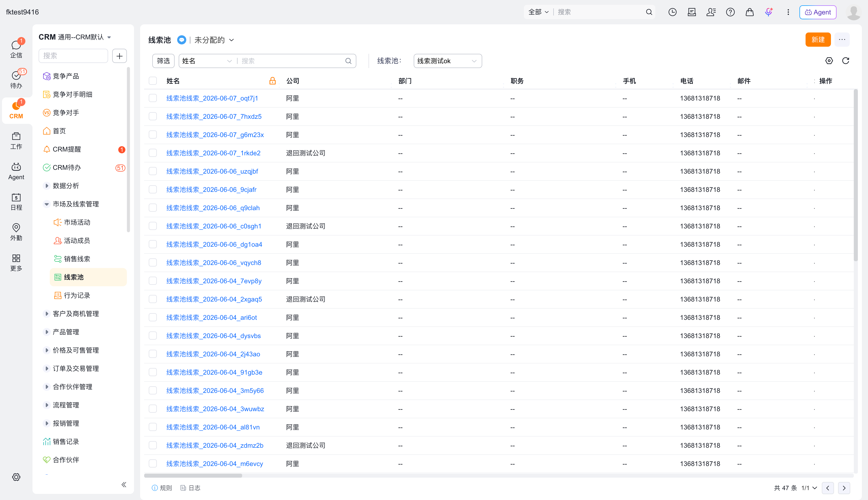Open the history clock icon
Screen dimensions: 868x500
pos(672,12)
